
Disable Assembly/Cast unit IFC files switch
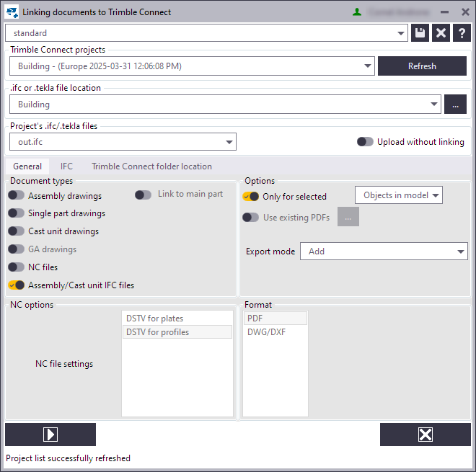pos(16,285)
